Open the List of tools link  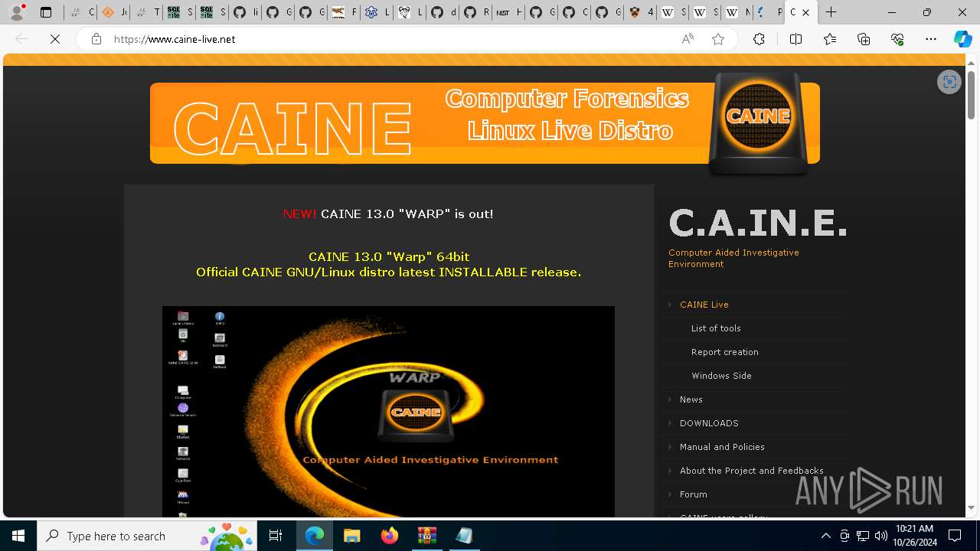pyautogui.click(x=716, y=328)
